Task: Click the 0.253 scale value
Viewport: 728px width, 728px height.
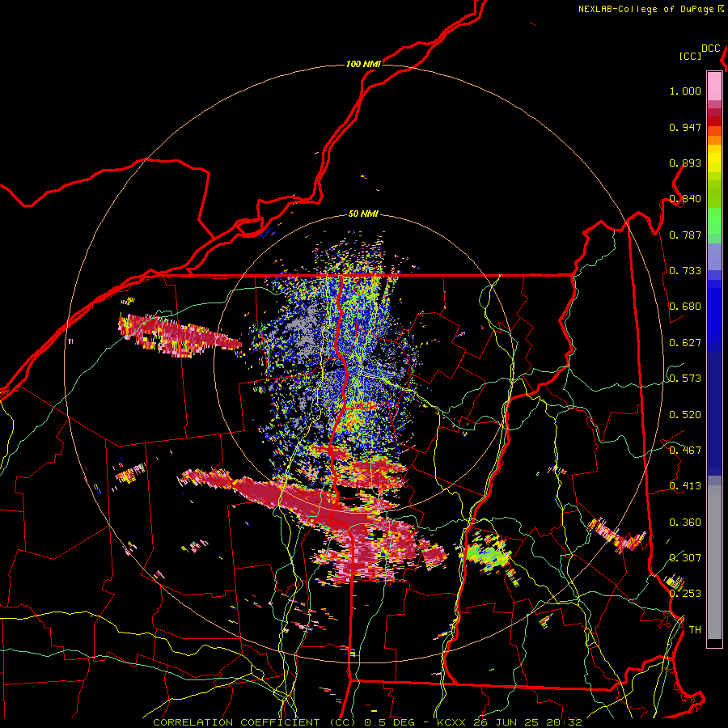Action: (685, 594)
